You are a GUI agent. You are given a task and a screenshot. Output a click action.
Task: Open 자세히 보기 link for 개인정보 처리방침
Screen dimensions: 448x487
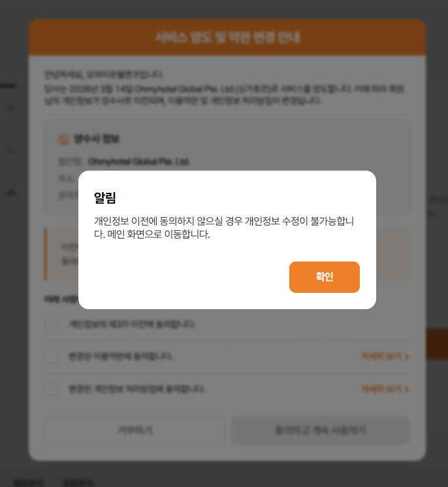385,389
